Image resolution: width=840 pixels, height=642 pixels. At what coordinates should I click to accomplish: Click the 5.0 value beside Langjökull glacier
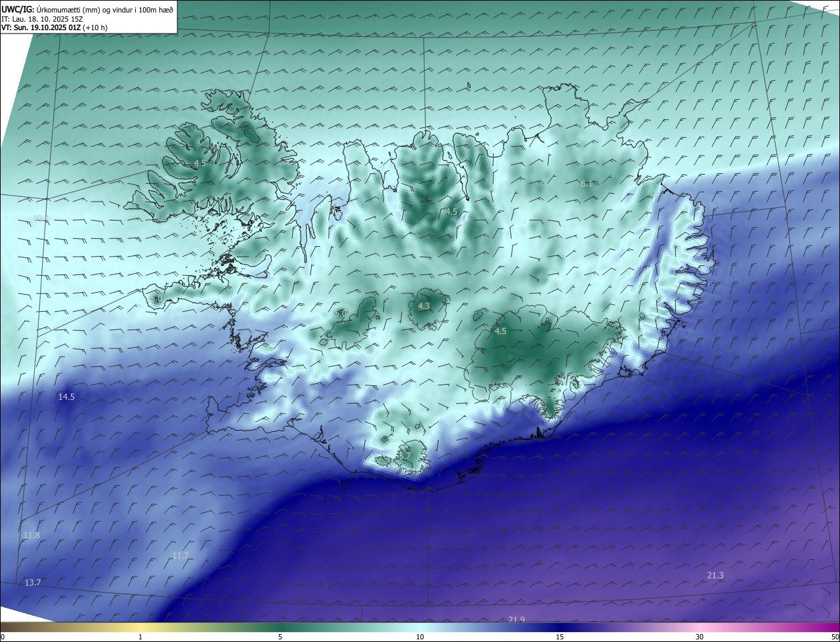[x=341, y=314]
